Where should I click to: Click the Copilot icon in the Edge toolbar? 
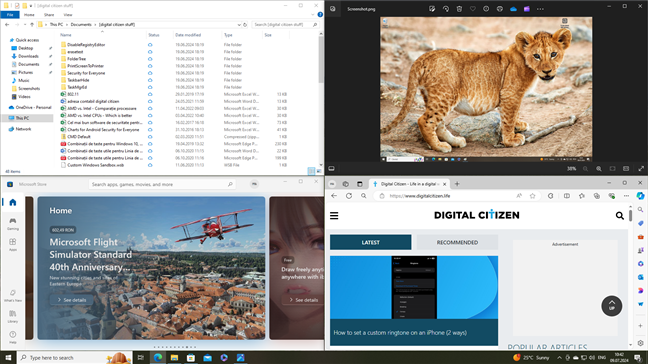pyautogui.click(x=640, y=196)
